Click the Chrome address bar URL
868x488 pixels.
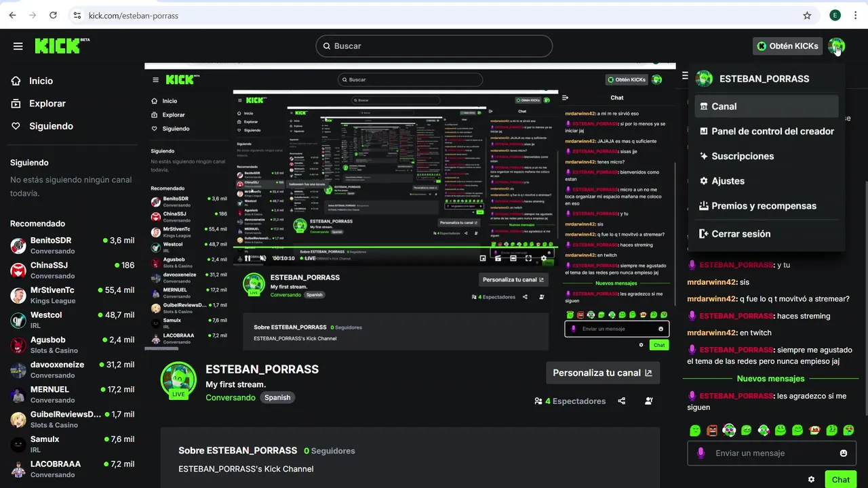134,15
